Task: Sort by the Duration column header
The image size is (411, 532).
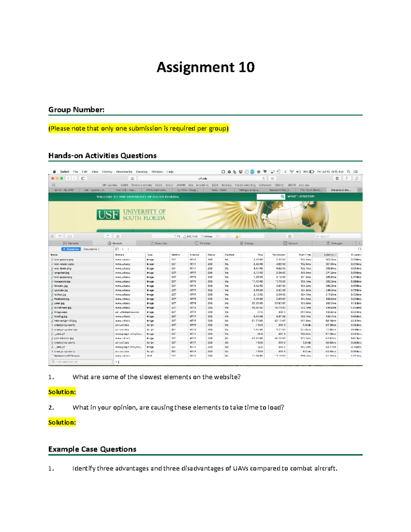Action: [x=350, y=255]
